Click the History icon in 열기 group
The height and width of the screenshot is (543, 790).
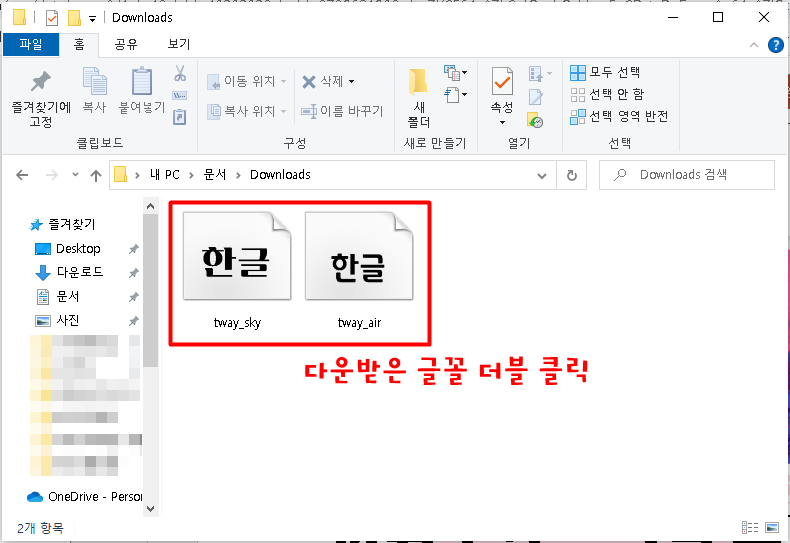[536, 120]
